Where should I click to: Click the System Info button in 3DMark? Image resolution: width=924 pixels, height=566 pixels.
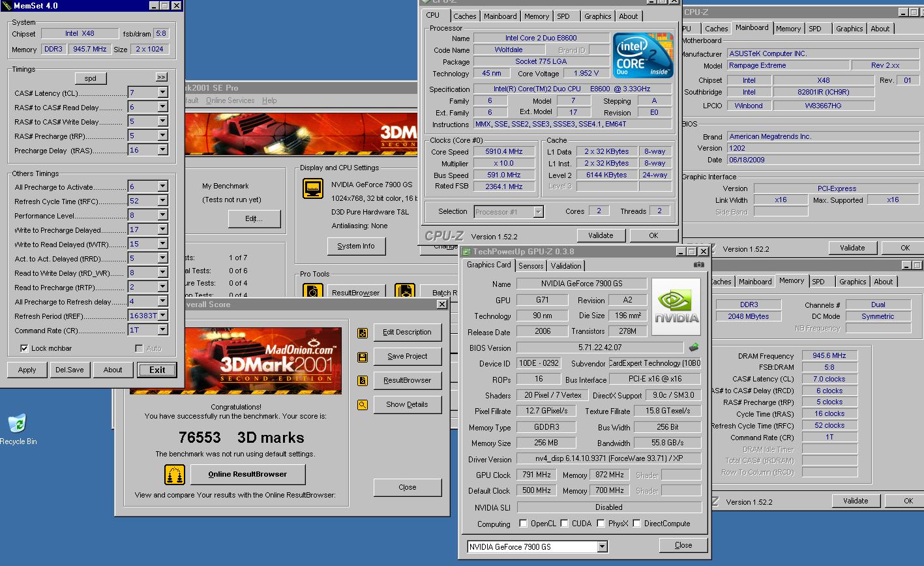[x=356, y=246]
